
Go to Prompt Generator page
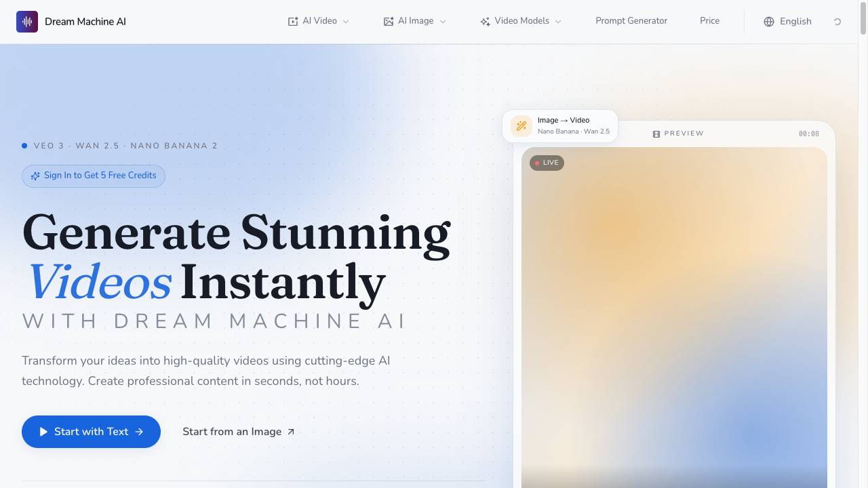pyautogui.click(x=631, y=21)
